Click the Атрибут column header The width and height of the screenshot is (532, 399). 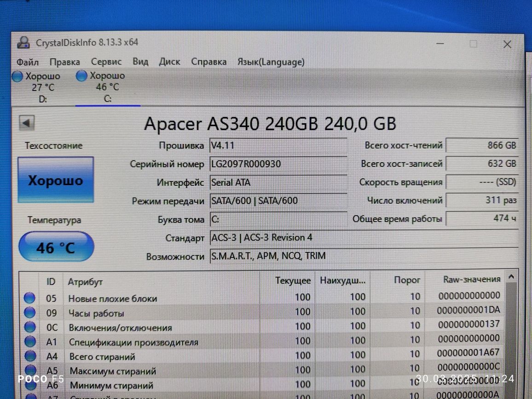tap(85, 282)
